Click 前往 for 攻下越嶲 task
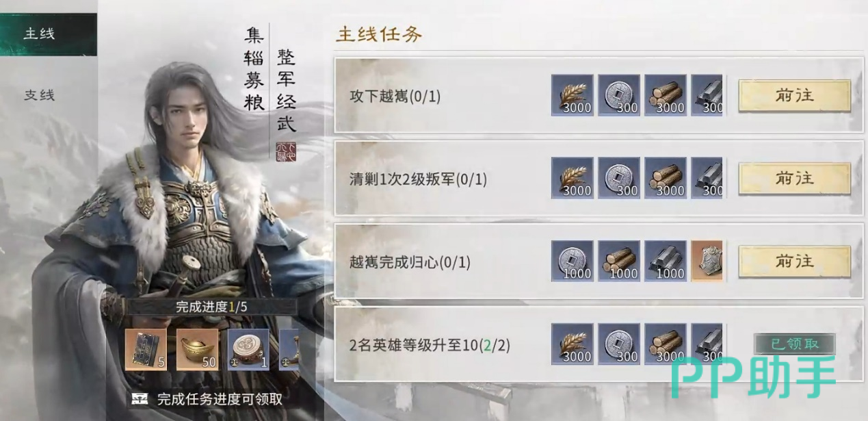This screenshot has width=868, height=421. 794,96
